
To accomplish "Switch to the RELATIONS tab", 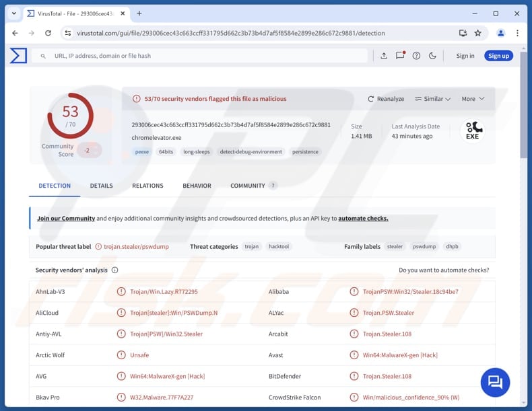I will 147,186.
